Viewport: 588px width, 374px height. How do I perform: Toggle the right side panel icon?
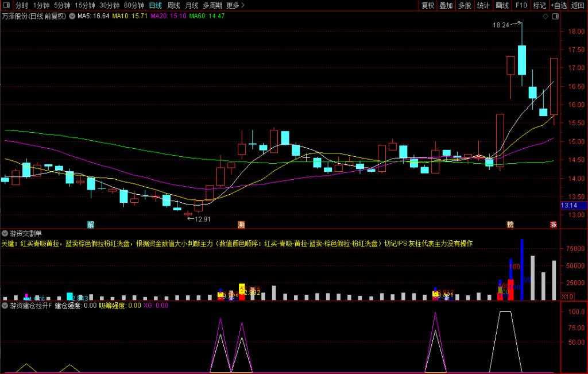[x=555, y=17]
